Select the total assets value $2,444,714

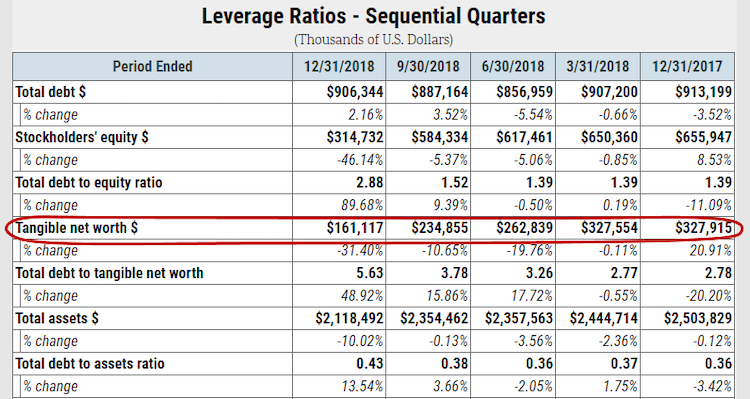[604, 319]
